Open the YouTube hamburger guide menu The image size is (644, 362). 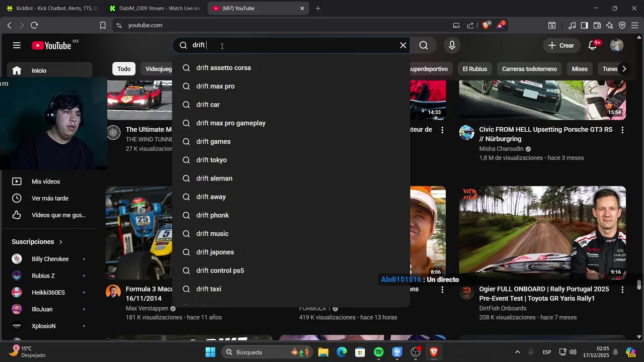pyautogui.click(x=17, y=45)
